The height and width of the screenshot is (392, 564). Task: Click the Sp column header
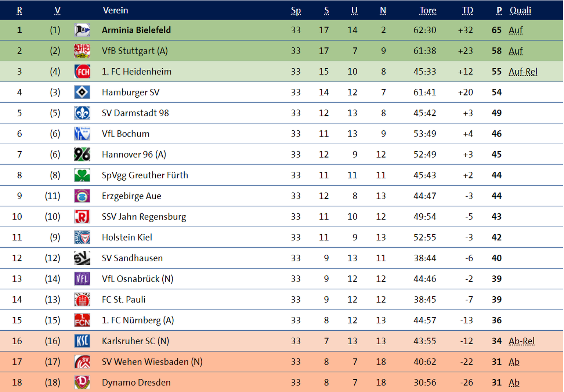(x=296, y=11)
